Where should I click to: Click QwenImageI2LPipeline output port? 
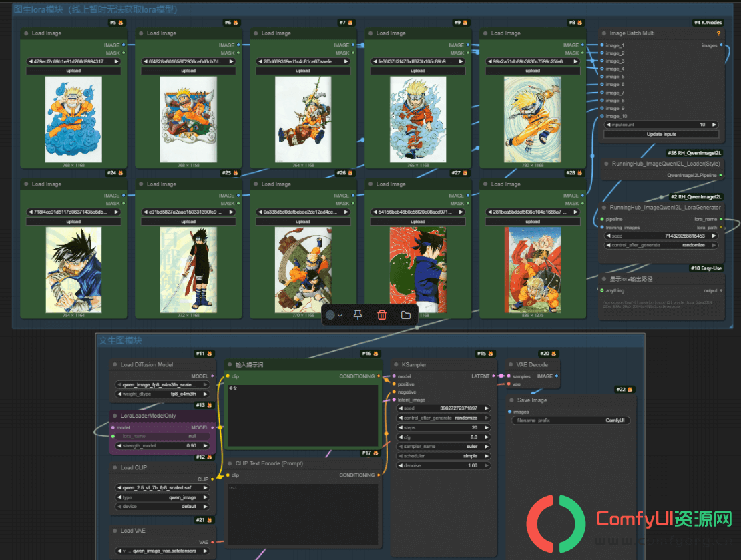(720, 175)
